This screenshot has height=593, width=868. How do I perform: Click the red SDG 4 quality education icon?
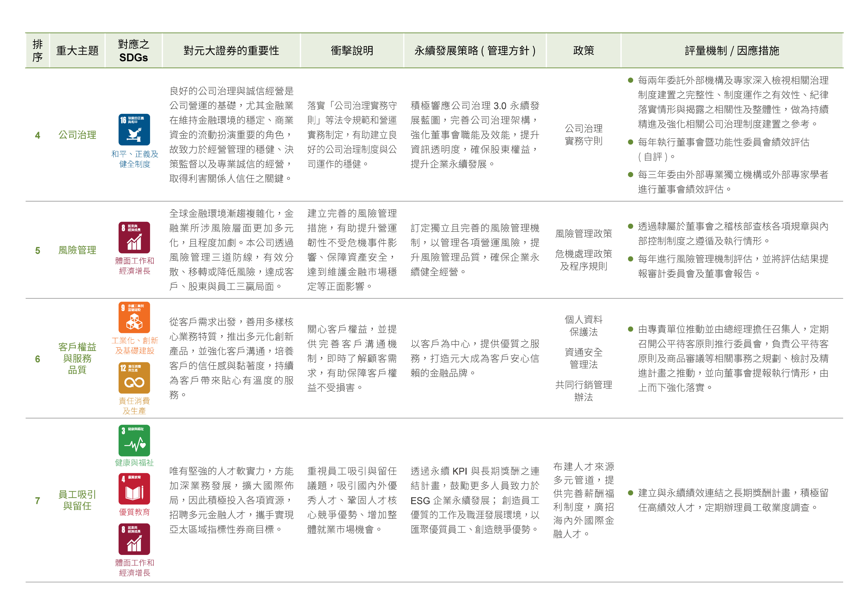[x=134, y=488]
